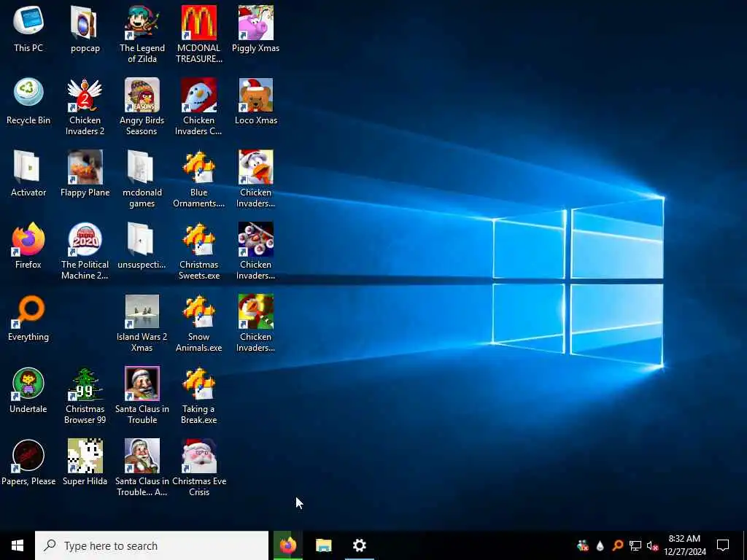Open Settings gear on the taskbar
The width and height of the screenshot is (747, 560).
click(359, 545)
